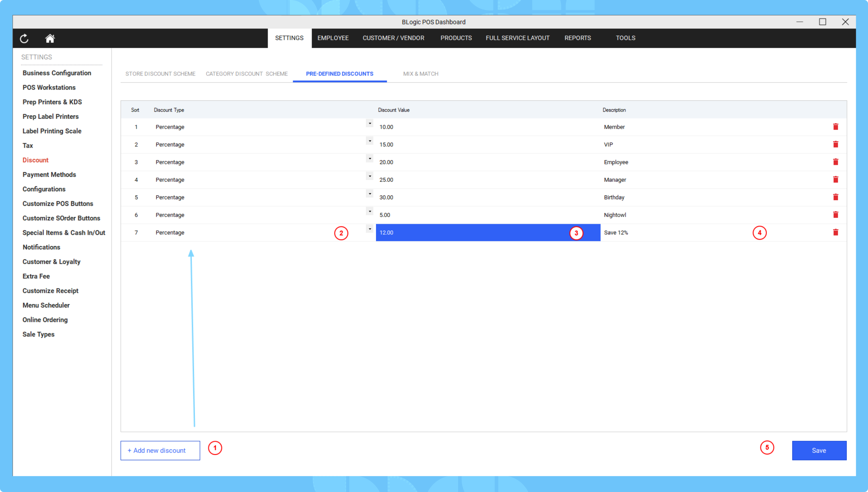Open the Extra Fee settings
Image resolution: width=868 pixels, height=492 pixels.
click(x=36, y=276)
